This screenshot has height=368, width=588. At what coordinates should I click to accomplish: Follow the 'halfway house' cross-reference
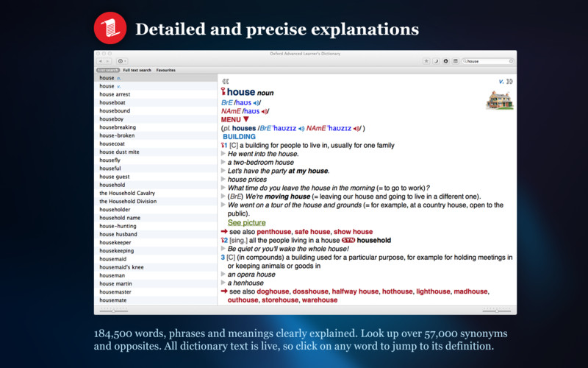point(355,291)
